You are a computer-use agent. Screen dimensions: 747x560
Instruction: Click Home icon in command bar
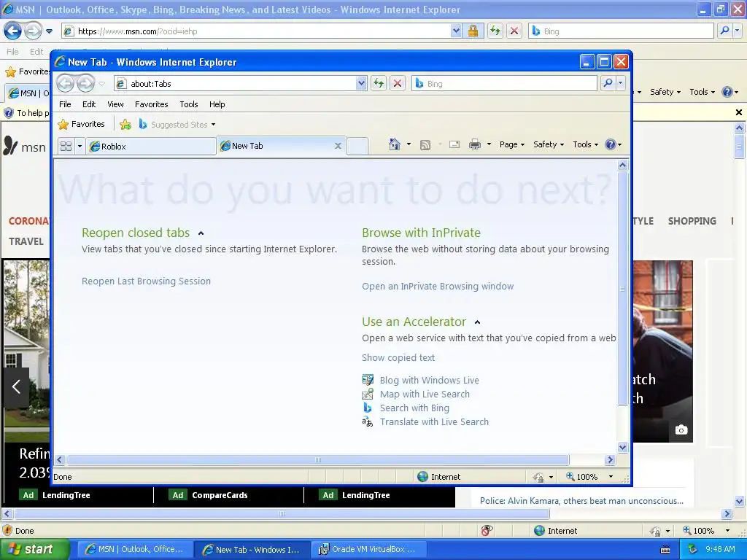(395, 144)
